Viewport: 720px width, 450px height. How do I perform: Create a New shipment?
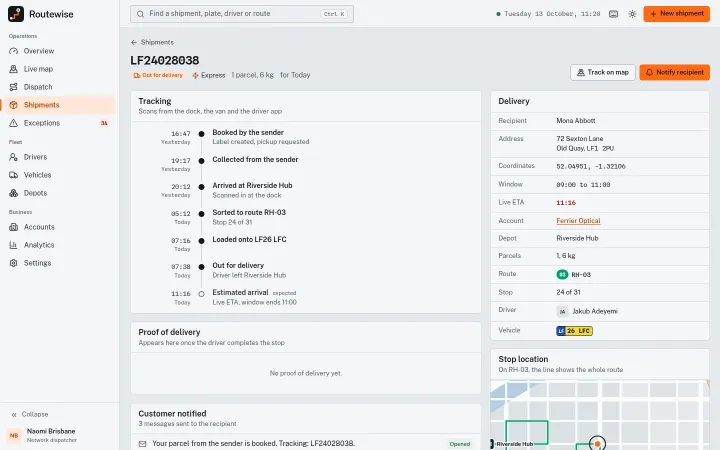(x=676, y=14)
